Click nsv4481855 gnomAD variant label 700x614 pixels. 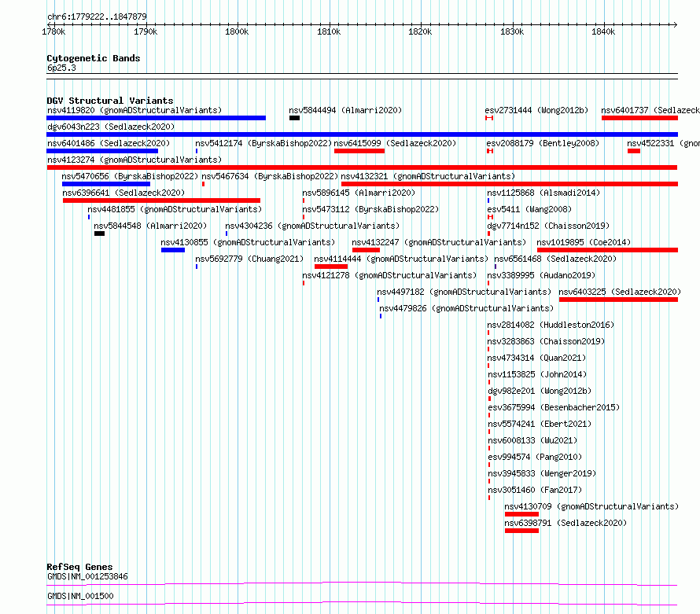pos(175,209)
